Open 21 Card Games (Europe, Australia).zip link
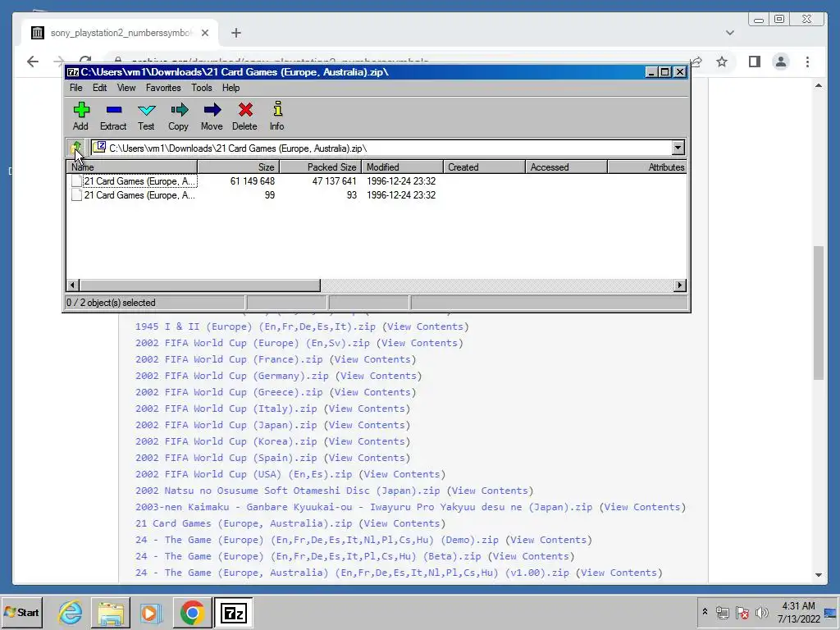Viewport: 840px width, 630px height. tap(244, 523)
